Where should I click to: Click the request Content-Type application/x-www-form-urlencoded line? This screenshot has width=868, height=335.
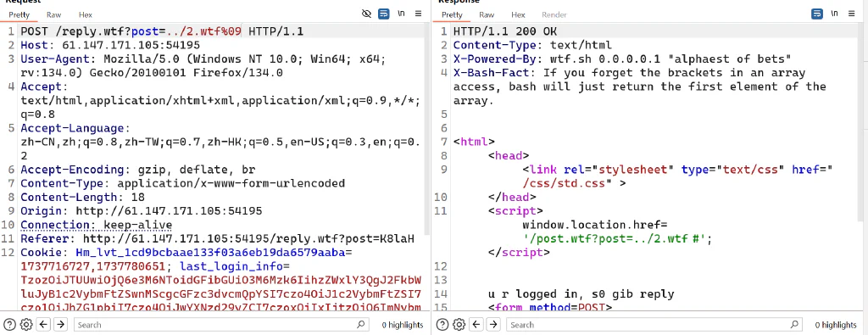[183, 183]
